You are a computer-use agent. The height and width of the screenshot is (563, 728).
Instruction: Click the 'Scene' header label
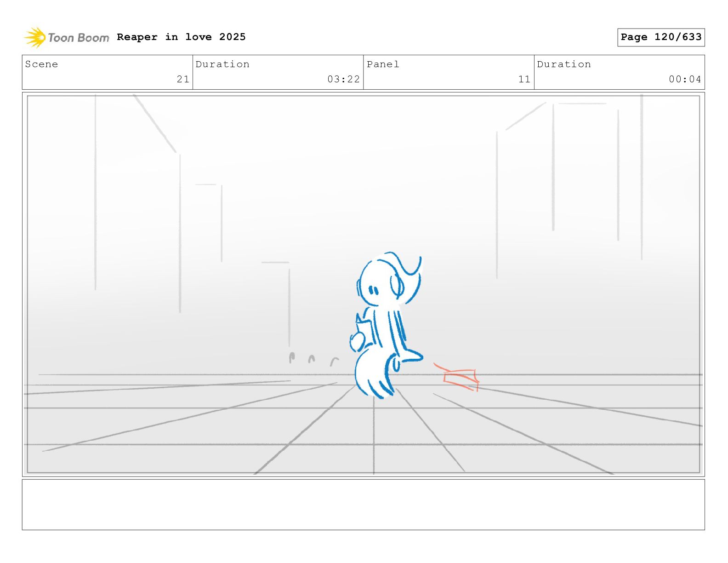(41, 64)
